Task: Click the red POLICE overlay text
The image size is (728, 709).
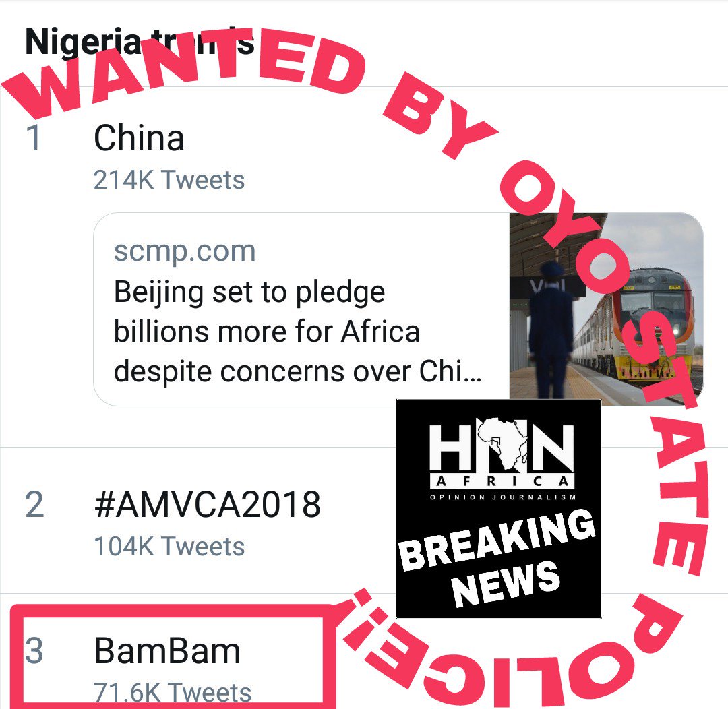Action: tap(512, 647)
